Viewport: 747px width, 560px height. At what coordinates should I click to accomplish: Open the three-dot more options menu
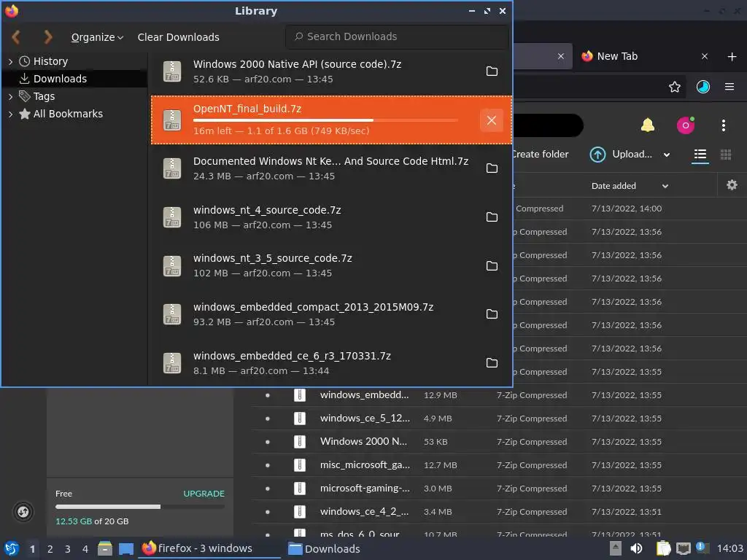pyautogui.click(x=723, y=125)
